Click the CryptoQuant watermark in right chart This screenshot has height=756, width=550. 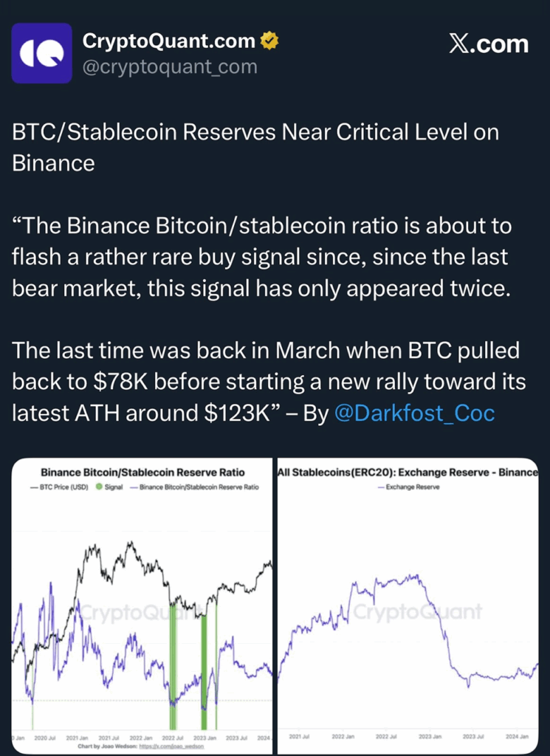417,612
